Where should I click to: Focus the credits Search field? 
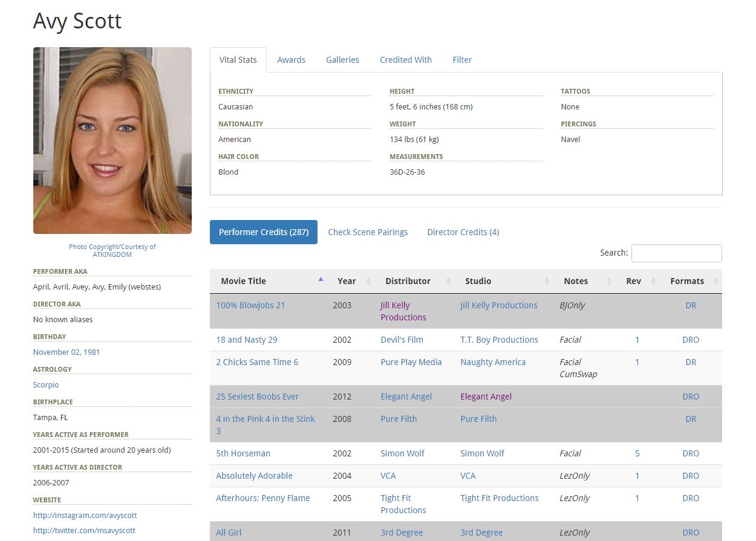coord(677,253)
